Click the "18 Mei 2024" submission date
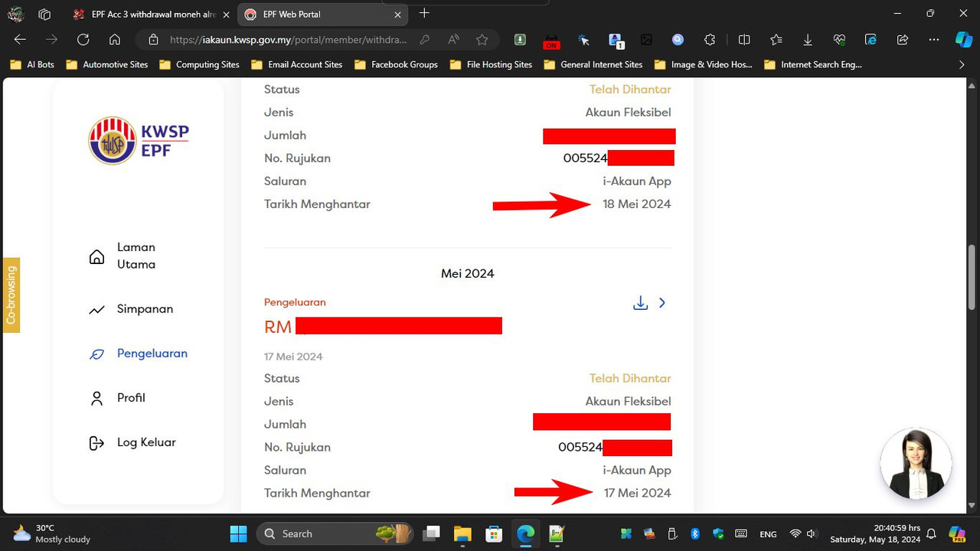 pyautogui.click(x=637, y=204)
